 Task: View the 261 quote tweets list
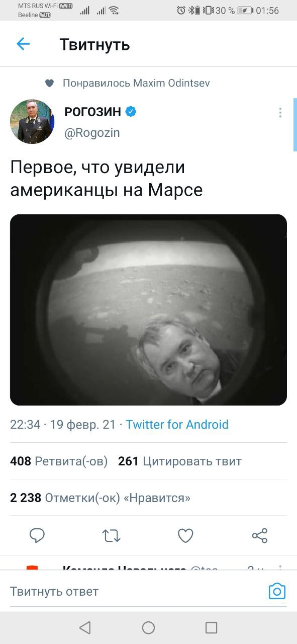(x=180, y=461)
